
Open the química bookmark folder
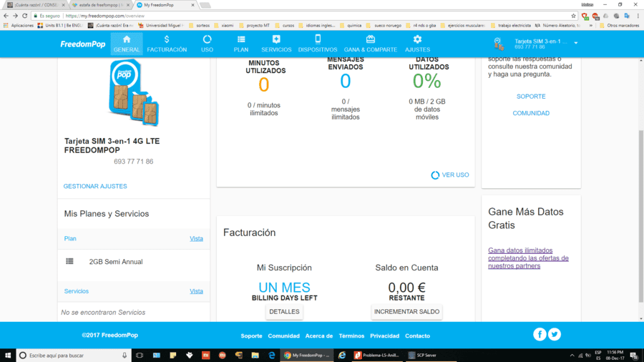(351, 26)
